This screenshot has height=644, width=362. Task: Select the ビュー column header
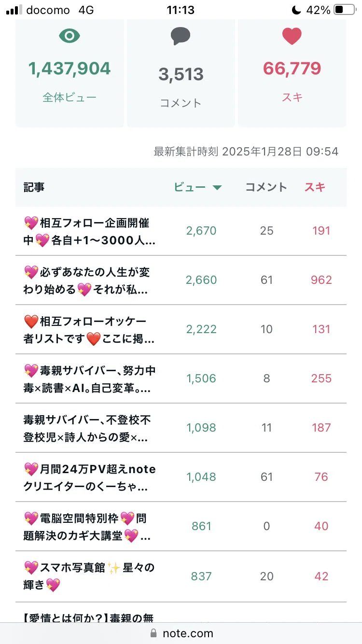(190, 187)
